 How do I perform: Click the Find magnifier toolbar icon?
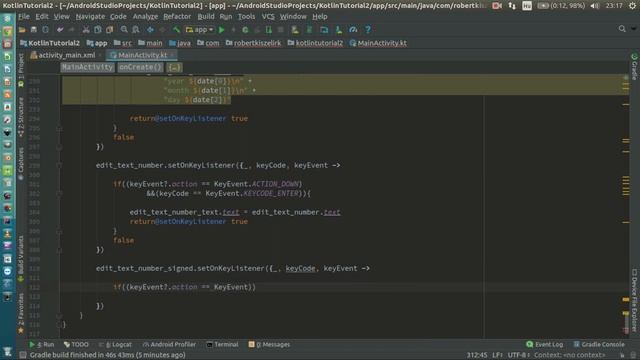pos(124,30)
